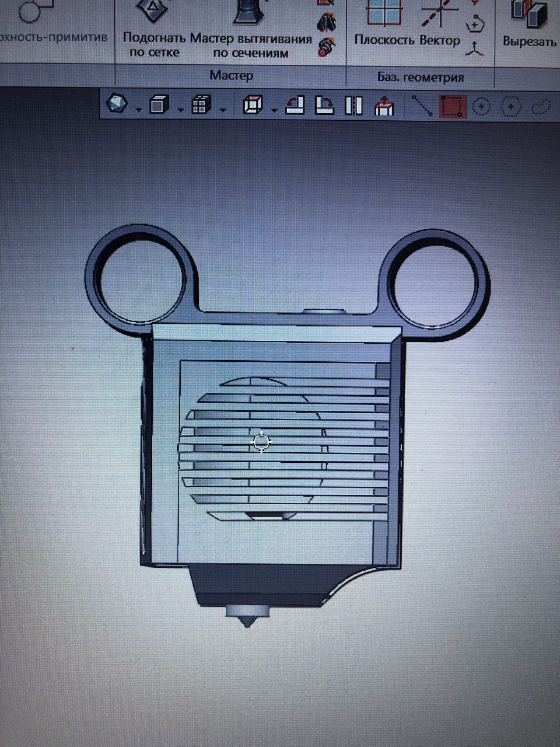Open the viewpoint cube dropdown arrow
The width and height of the screenshot is (560, 747).
click(274, 109)
